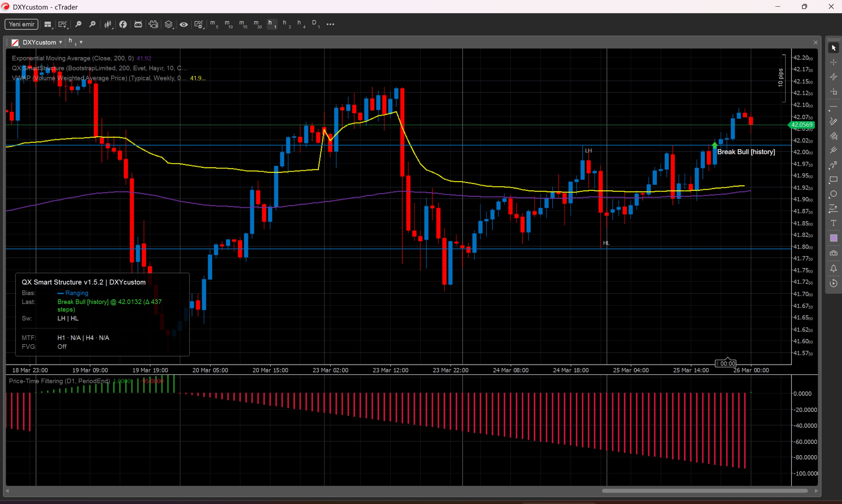
Task: Toggle the chart layers overlay icon
Action: point(169,24)
